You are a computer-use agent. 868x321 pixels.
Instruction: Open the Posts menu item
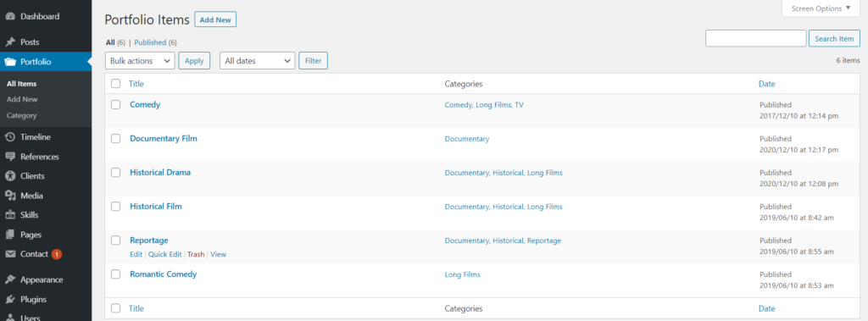(30, 42)
